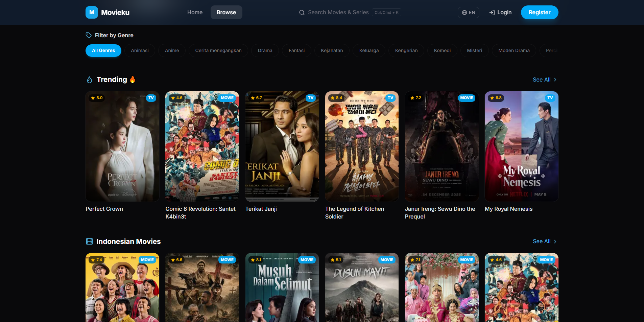
Task: Click the Trending flame outline icon
Action: coord(89,79)
